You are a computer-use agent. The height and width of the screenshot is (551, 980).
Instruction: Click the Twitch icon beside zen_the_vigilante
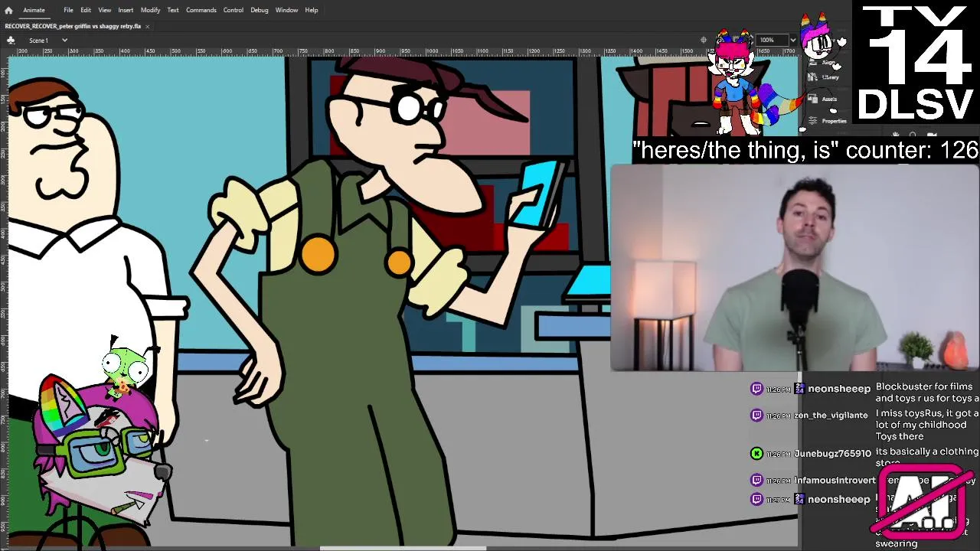click(x=757, y=415)
